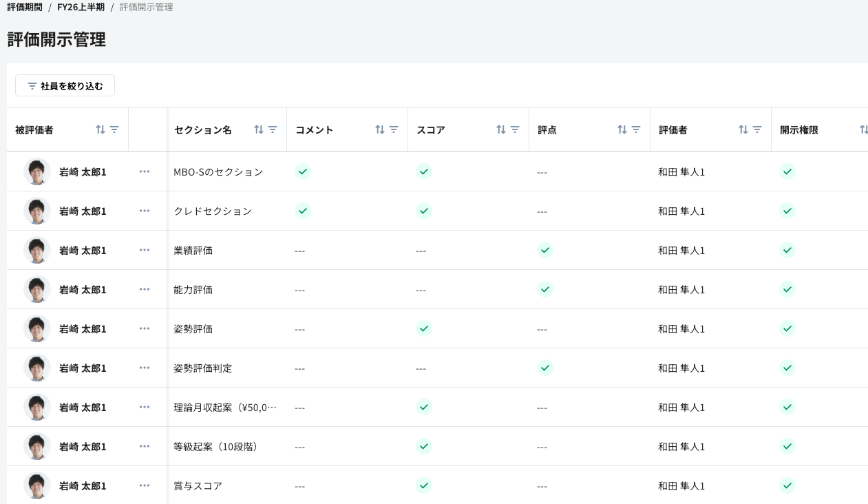Toggle 開示権限 checkmark for 姿勢評価判定 row

point(787,368)
